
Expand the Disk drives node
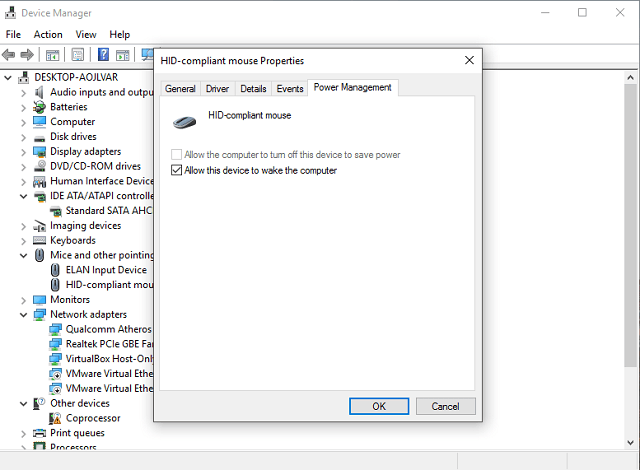(x=24, y=137)
